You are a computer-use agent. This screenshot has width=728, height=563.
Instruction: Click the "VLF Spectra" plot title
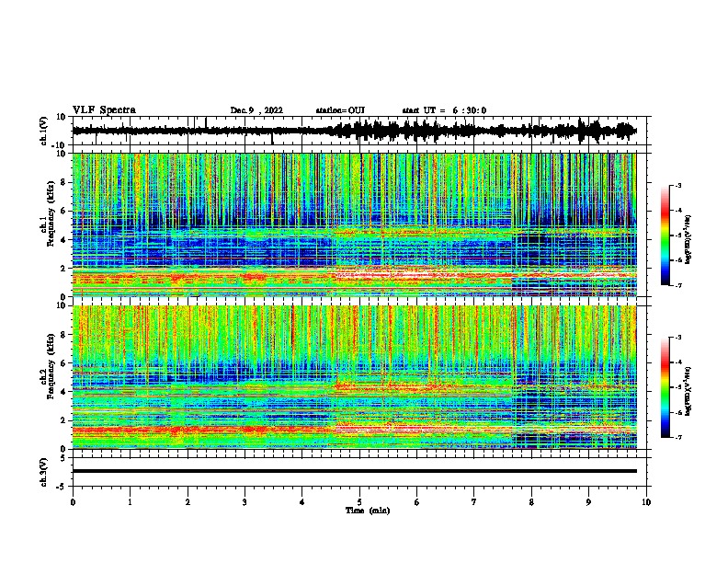[105, 110]
